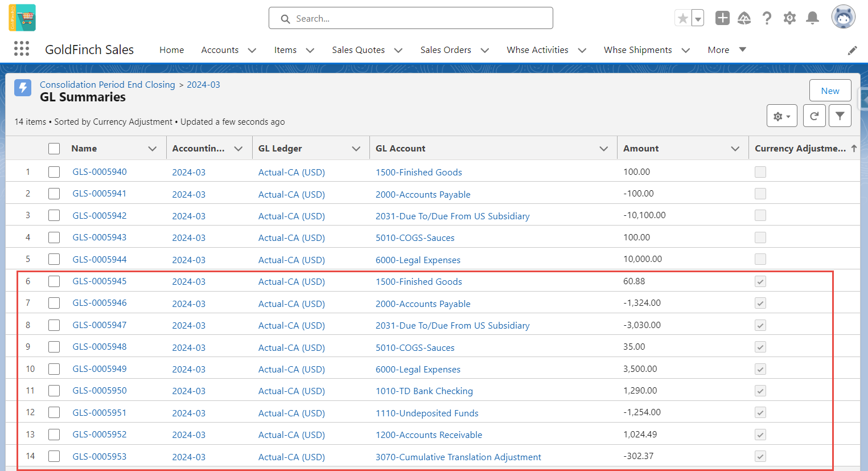Select row checkbox for GLS-0005942
Screen dimensions: 868x471
tap(54, 215)
